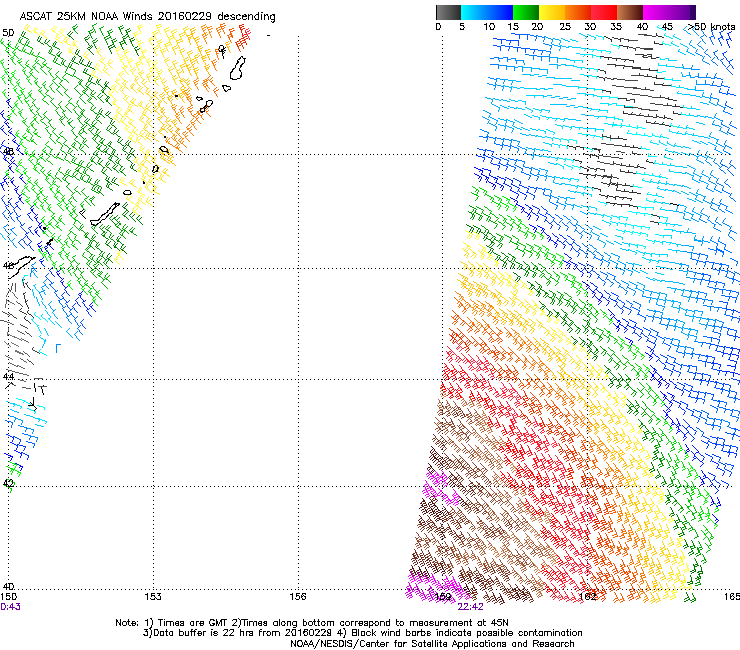Click the purple "22:42" swath time label
Image resolution: width=740 pixels, height=650 pixels.
[x=471, y=607]
